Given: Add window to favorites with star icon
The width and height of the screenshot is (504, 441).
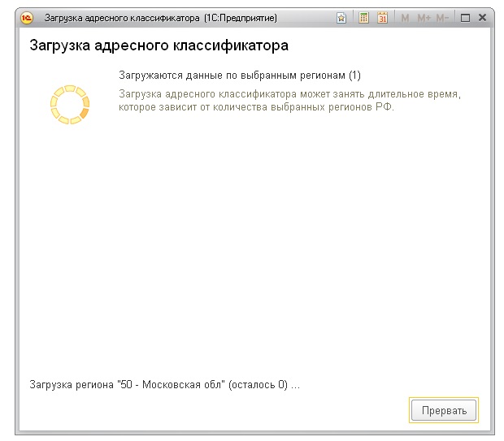Looking at the screenshot, I should click(341, 18).
